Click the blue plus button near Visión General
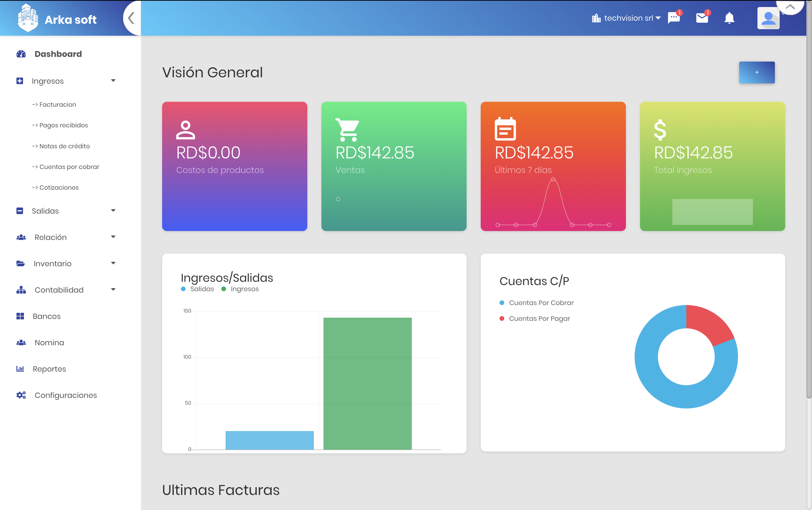 tap(757, 72)
